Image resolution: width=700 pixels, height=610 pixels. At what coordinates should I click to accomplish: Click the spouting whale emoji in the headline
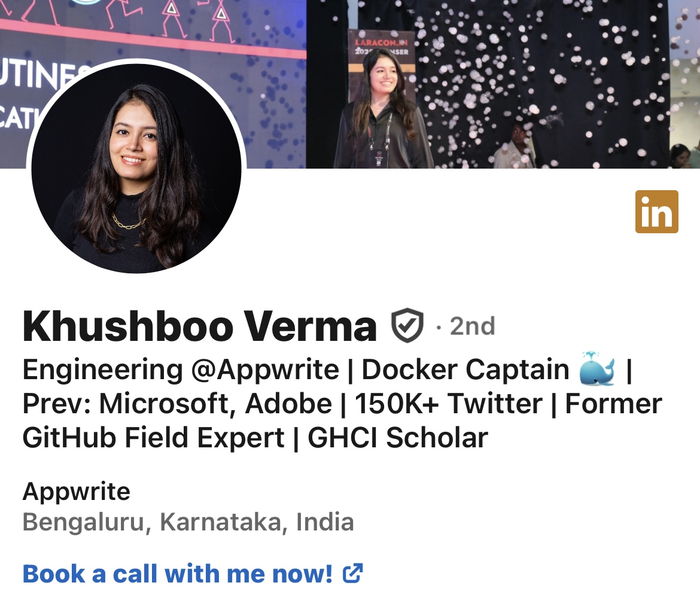click(597, 368)
